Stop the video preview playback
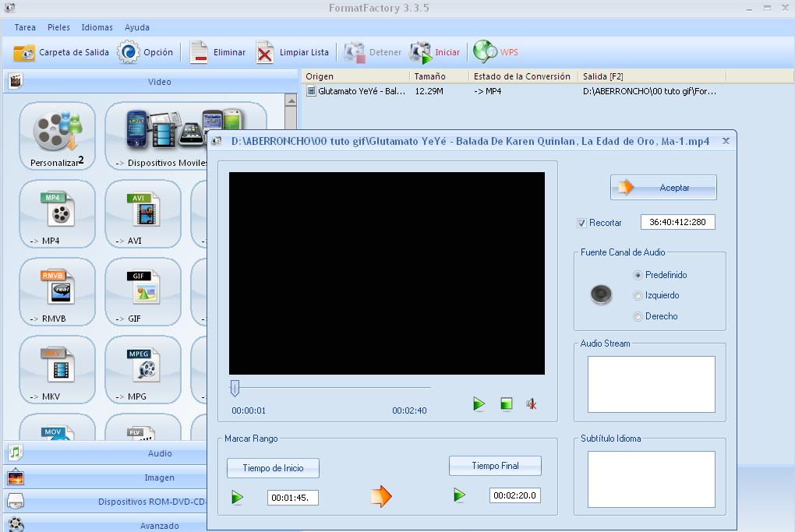 click(x=506, y=403)
